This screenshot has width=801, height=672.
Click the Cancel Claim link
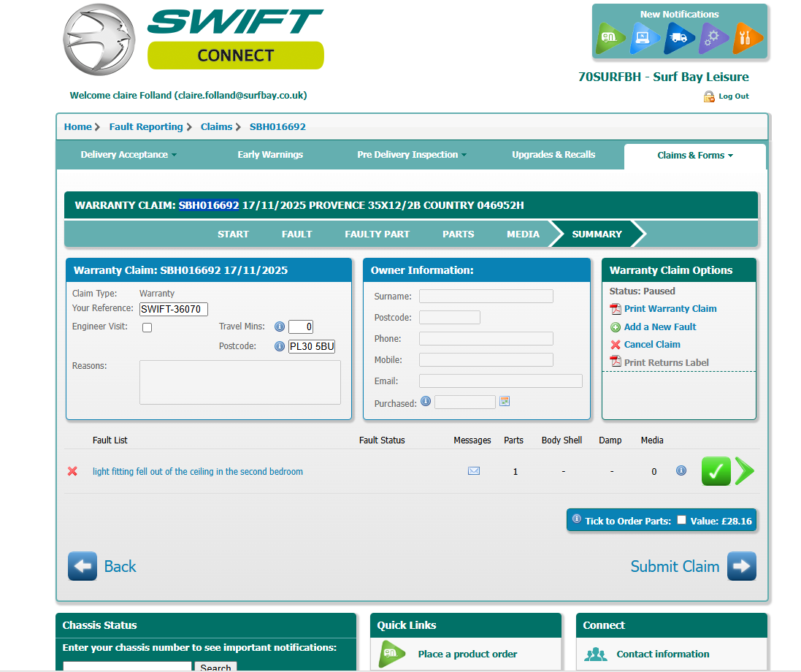(651, 345)
